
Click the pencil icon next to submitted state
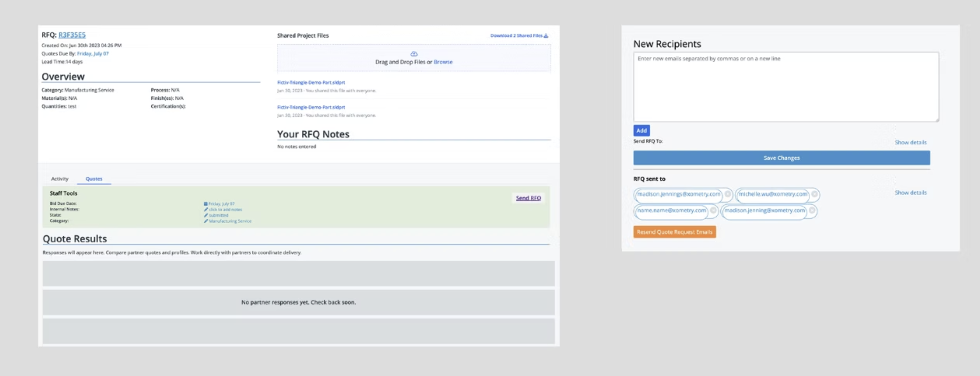pyautogui.click(x=207, y=215)
